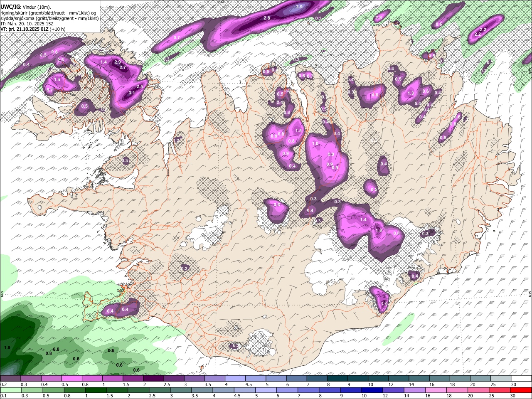Click 'rigning/skúrir' in the header description
Viewport: 532px width, 399px height.
pyautogui.click(x=15, y=13)
